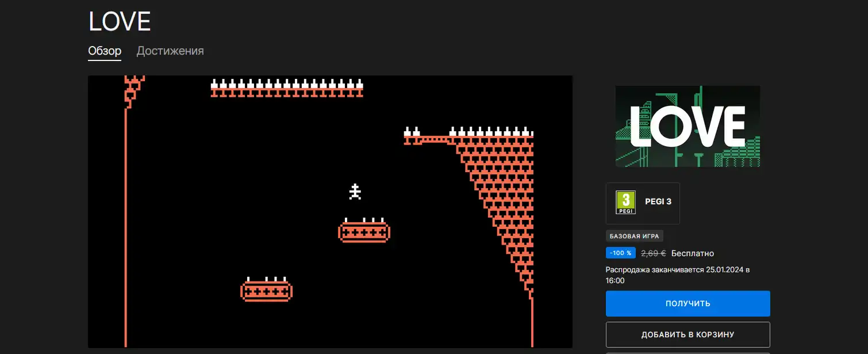This screenshot has width=868, height=354.
Task: Click the LOVE game logo image
Action: (x=688, y=127)
